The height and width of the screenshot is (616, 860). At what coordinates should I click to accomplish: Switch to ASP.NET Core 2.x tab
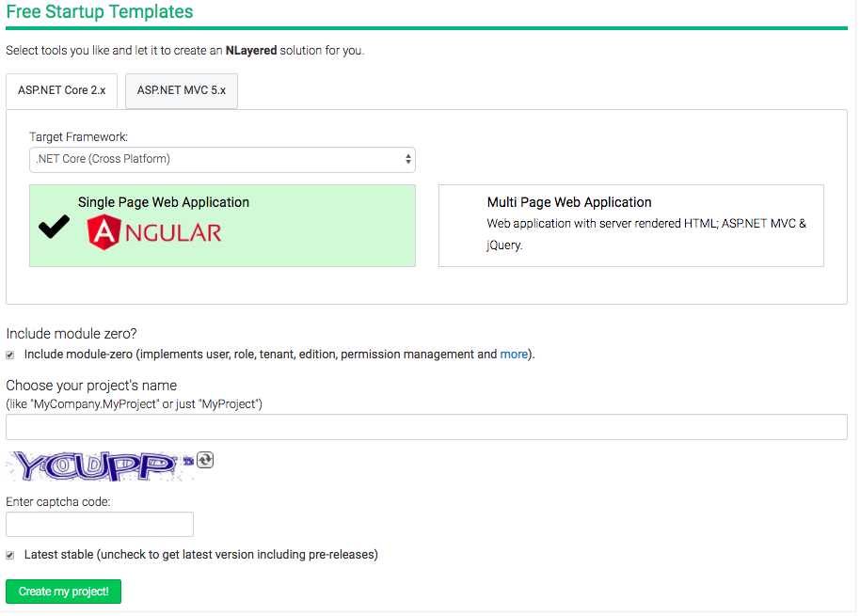pyautogui.click(x=61, y=90)
